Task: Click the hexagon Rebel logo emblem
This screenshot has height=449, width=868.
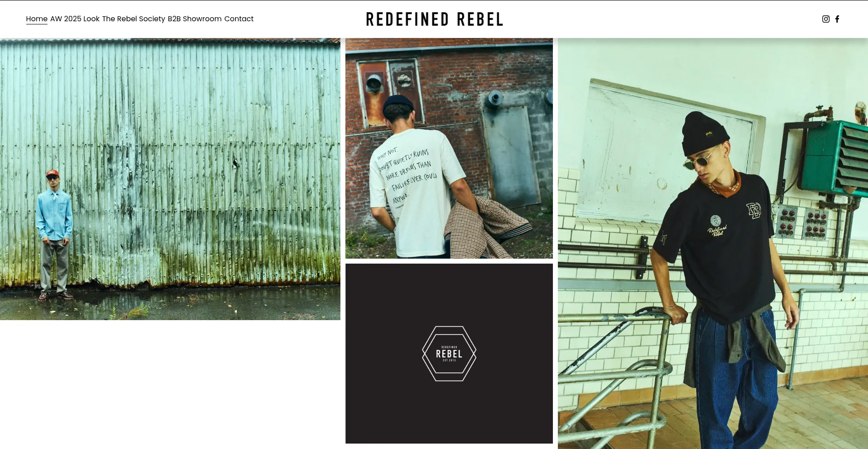Action: [x=449, y=354]
